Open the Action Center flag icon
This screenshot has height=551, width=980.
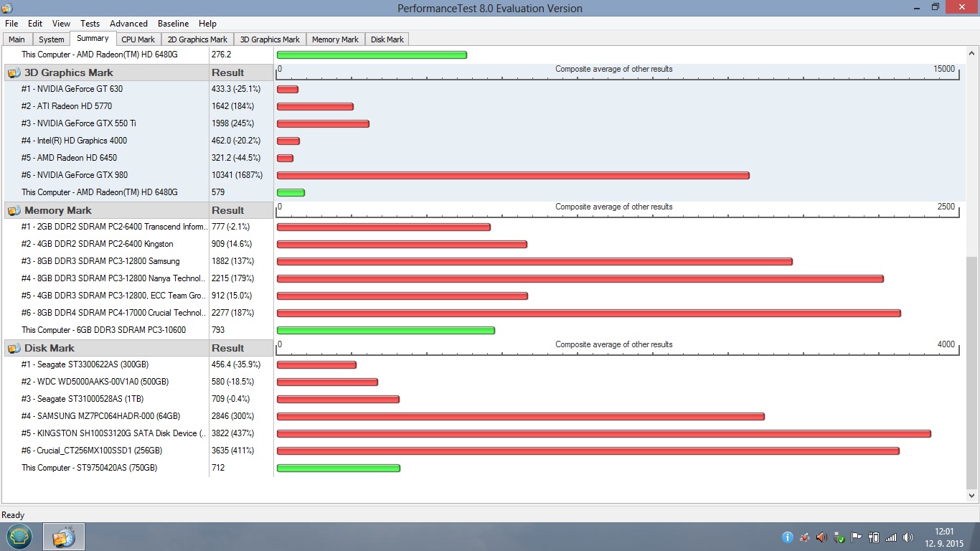(856, 537)
